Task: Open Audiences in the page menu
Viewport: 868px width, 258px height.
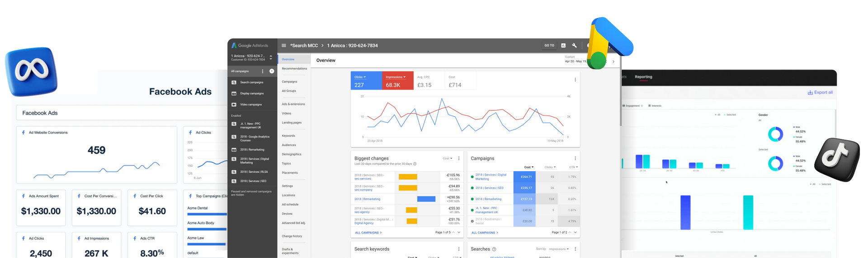Action: coord(289,145)
